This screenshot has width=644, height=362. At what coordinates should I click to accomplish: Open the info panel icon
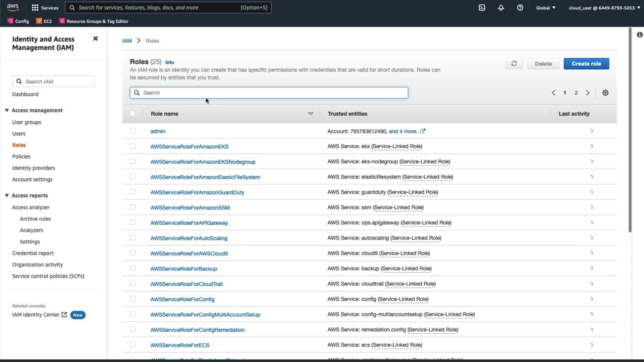[x=640, y=35]
